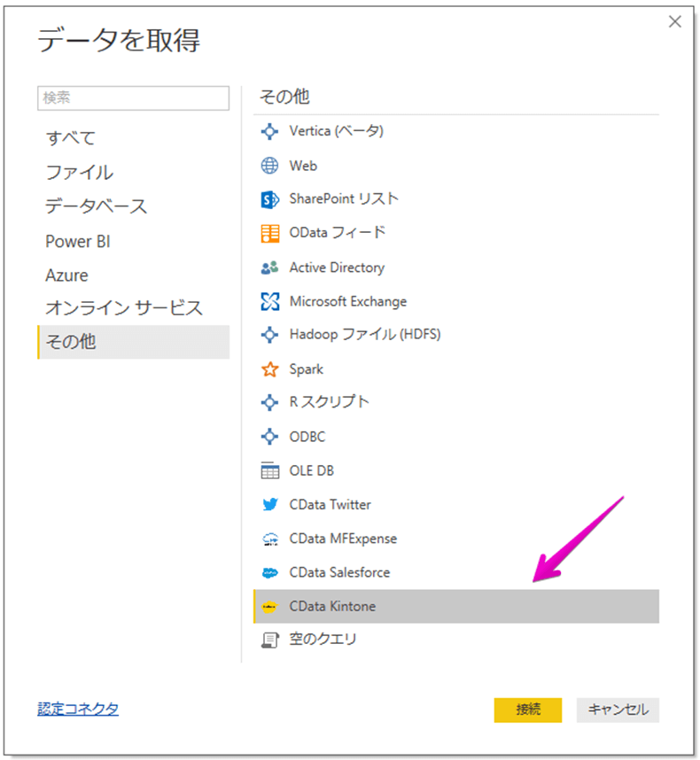Screen dimensions: 700x760
Task: Select the データベース category
Action: coord(133,206)
